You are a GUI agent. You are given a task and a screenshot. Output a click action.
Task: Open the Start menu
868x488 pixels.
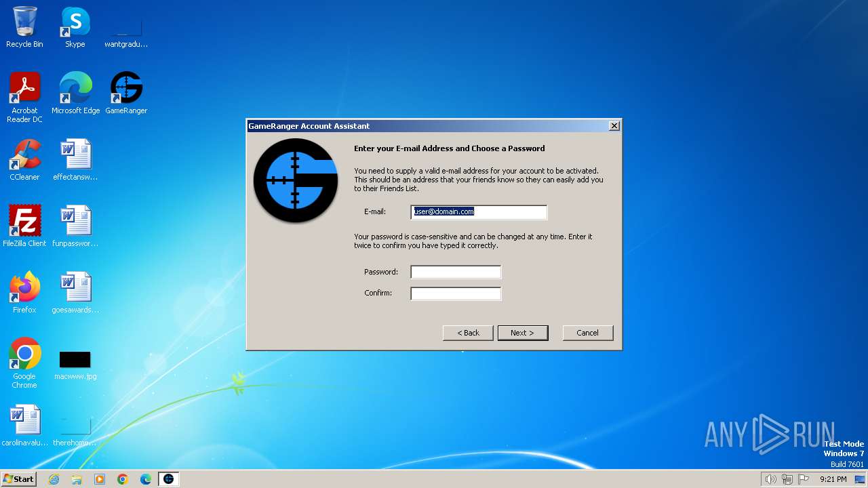[x=19, y=479]
